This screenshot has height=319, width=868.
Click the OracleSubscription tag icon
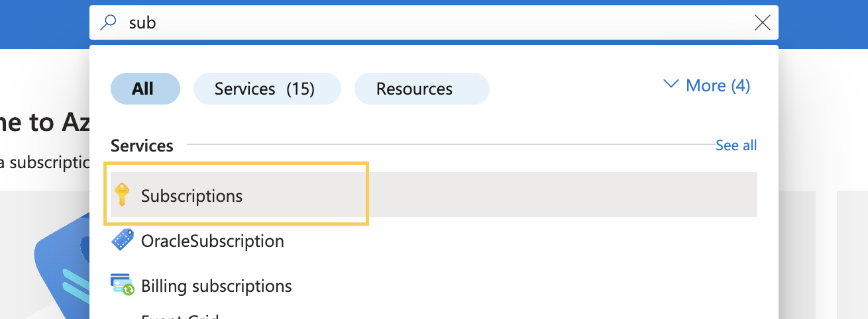[122, 240]
